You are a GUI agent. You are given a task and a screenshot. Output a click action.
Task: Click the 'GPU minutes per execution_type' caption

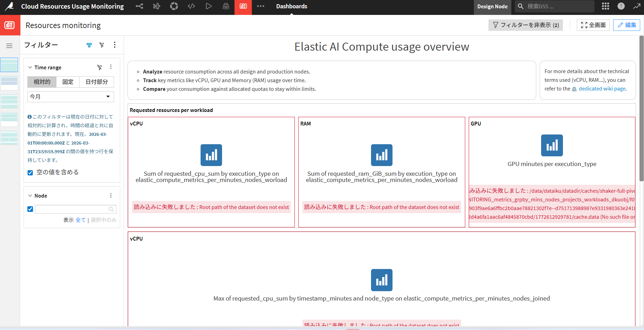click(x=552, y=164)
